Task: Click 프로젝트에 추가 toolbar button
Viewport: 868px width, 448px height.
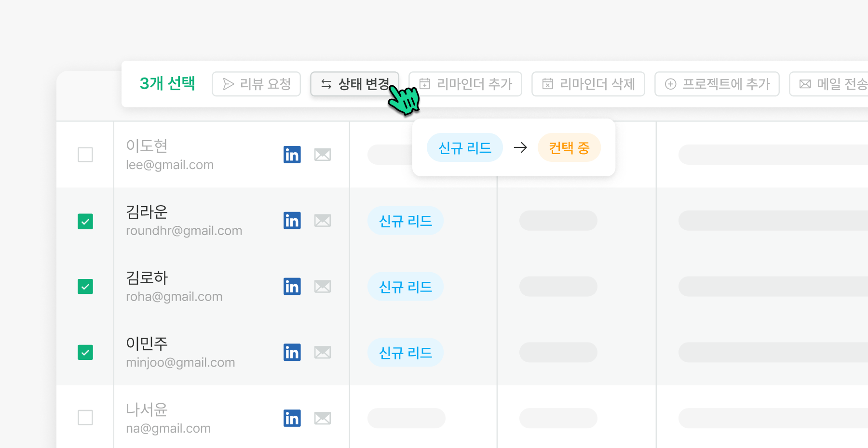Action: click(x=717, y=84)
